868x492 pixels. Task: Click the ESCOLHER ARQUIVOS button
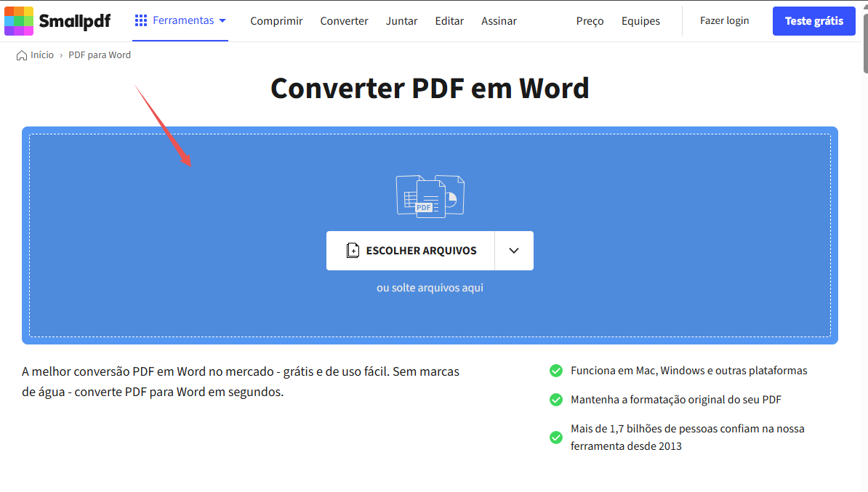point(410,251)
